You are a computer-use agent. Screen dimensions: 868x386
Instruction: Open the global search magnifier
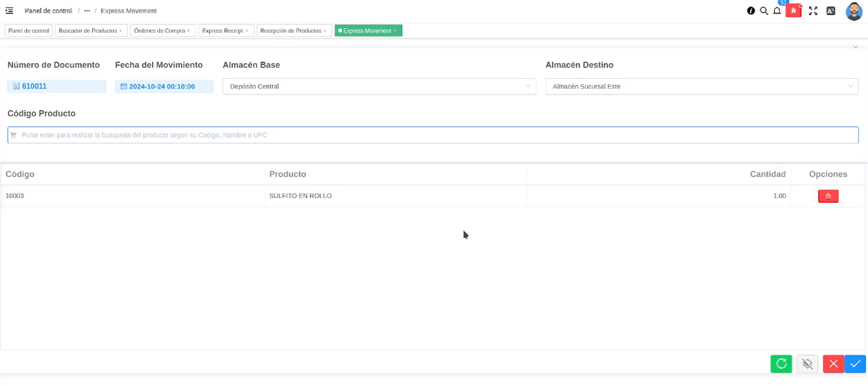tap(764, 11)
